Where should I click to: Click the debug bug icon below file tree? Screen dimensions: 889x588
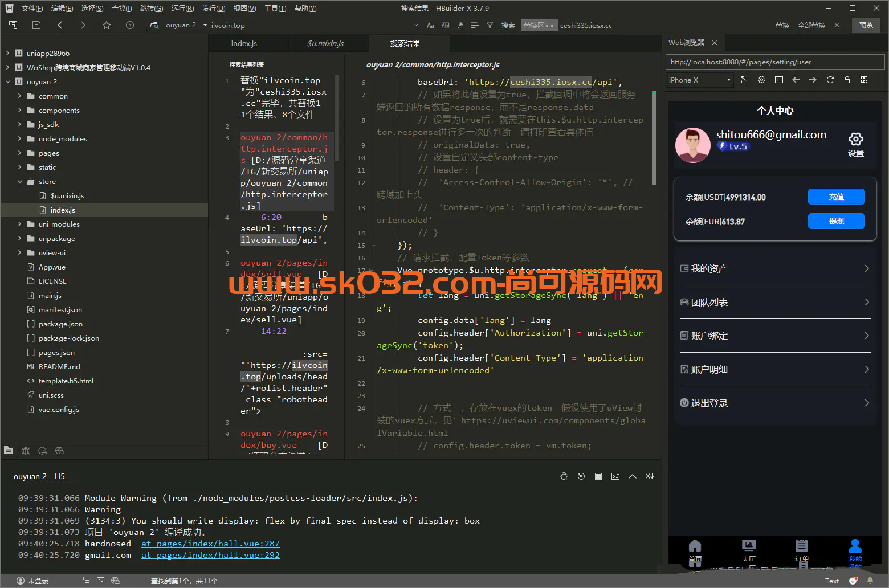(26, 451)
